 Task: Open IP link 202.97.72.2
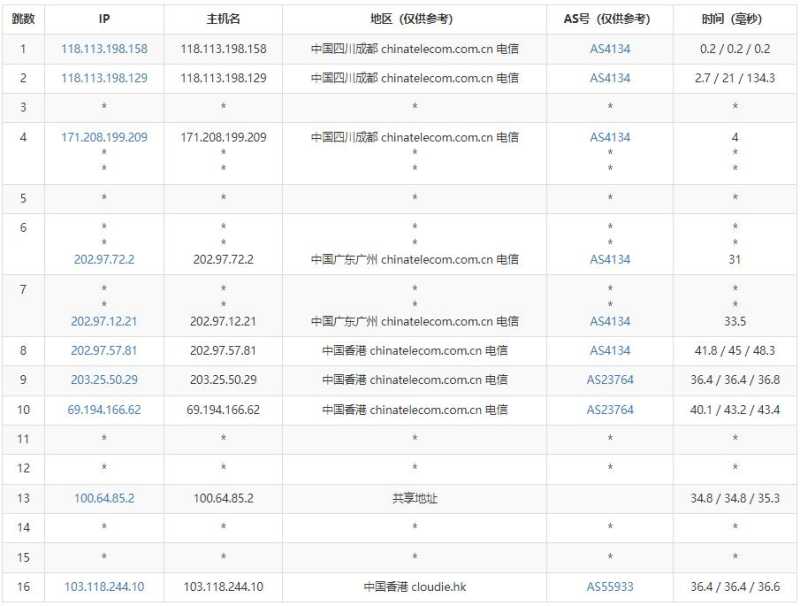pyautogui.click(x=104, y=259)
